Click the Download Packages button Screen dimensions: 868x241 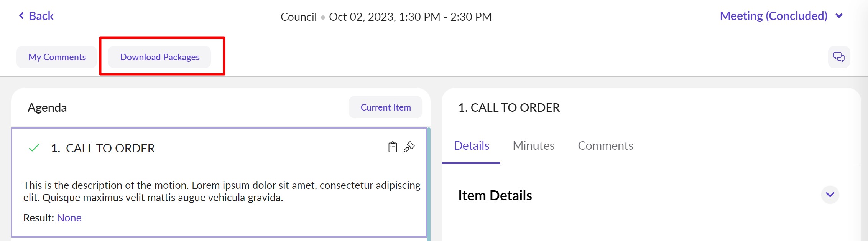pyautogui.click(x=160, y=57)
